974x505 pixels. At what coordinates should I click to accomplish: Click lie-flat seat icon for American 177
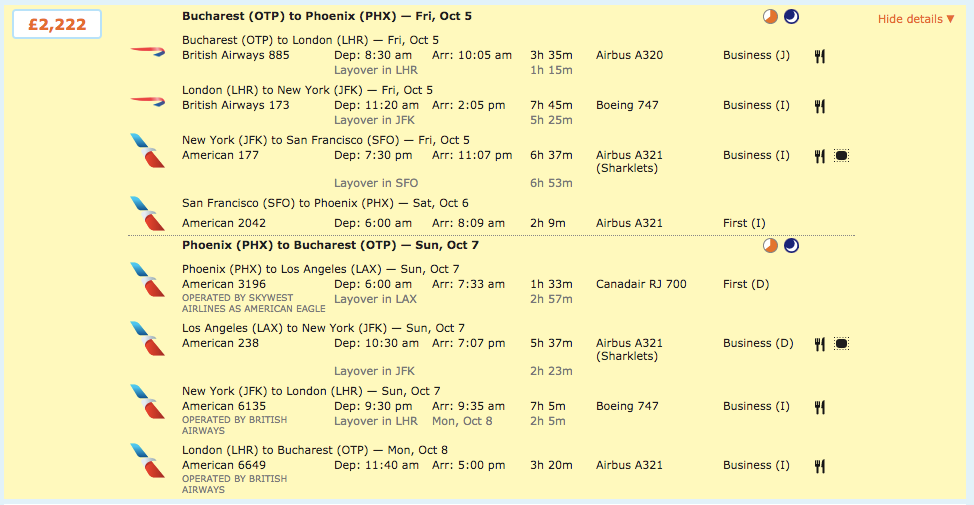841,155
